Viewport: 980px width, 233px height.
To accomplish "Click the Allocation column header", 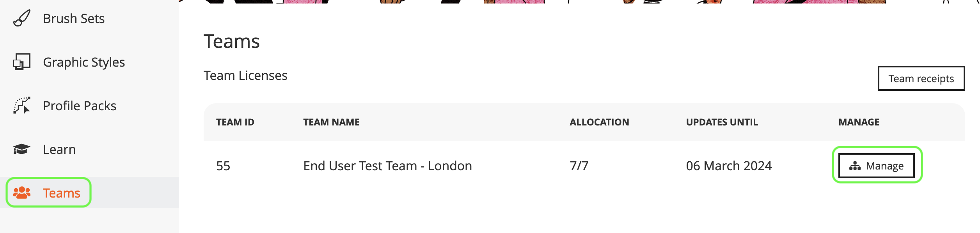I will pyautogui.click(x=599, y=122).
